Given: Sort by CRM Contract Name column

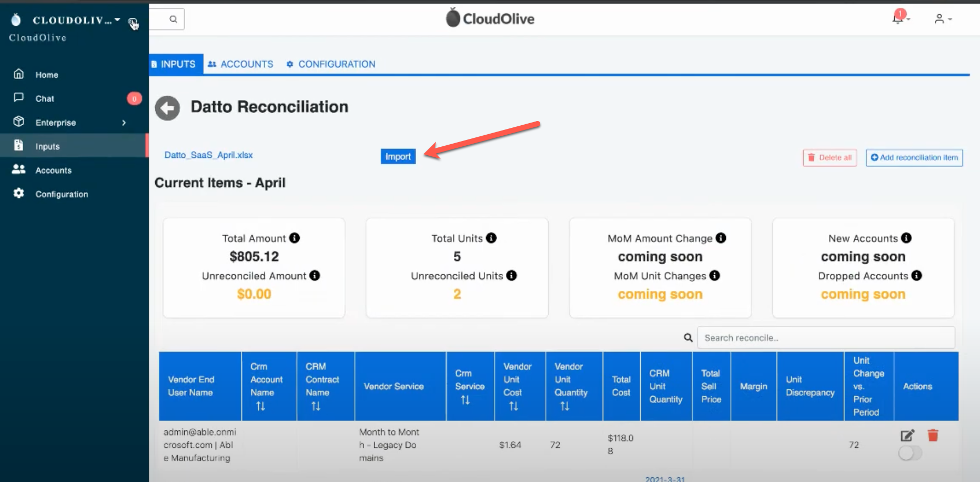Looking at the screenshot, I should point(316,406).
